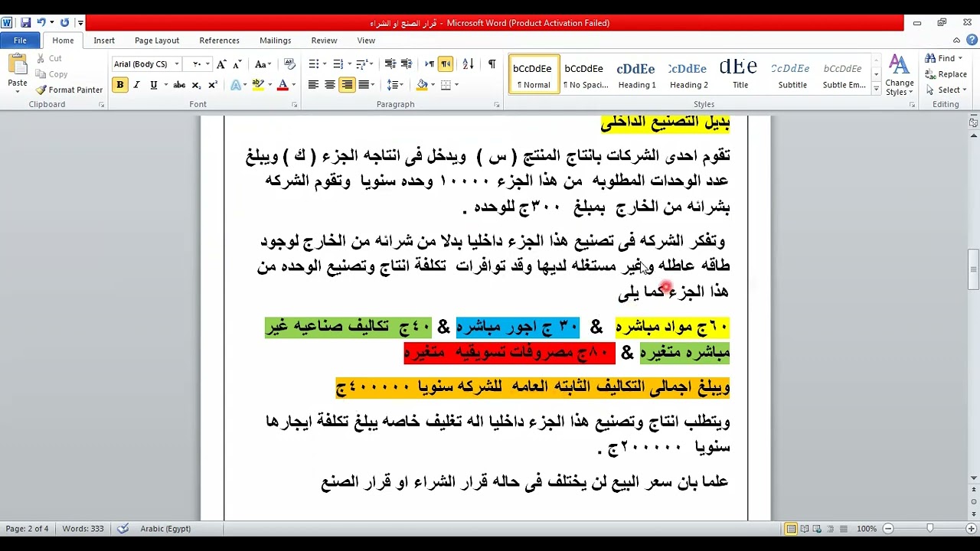Open the font size dropdown
980x551 pixels.
click(208, 64)
